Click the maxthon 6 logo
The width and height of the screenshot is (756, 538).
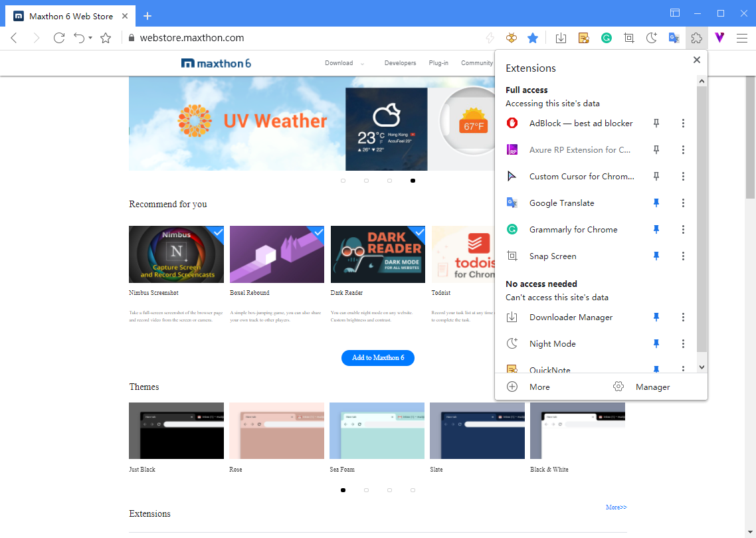pos(216,63)
